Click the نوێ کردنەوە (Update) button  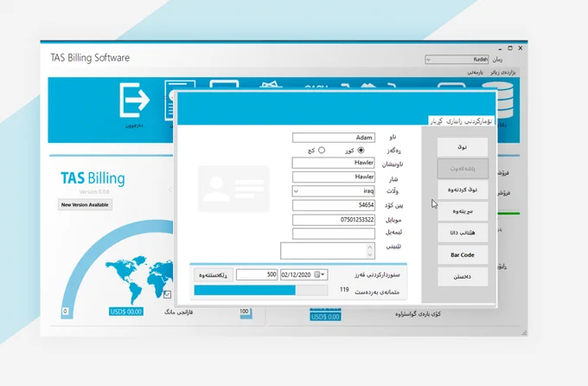point(463,190)
